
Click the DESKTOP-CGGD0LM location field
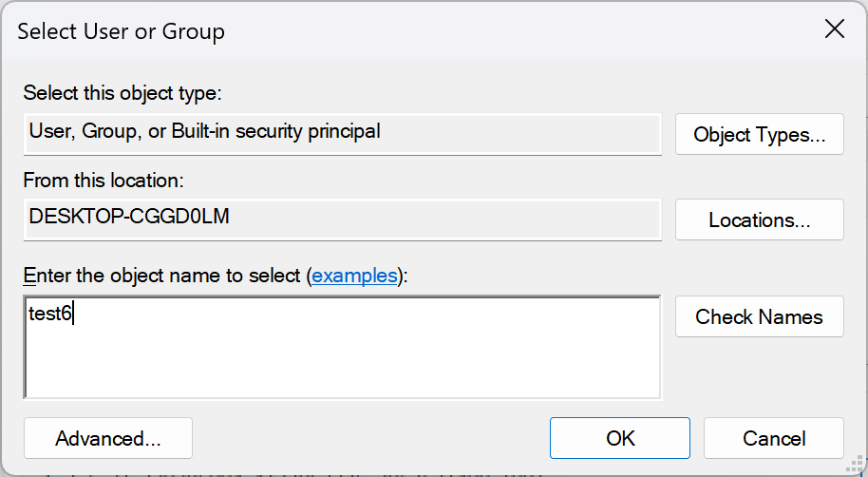click(x=129, y=217)
